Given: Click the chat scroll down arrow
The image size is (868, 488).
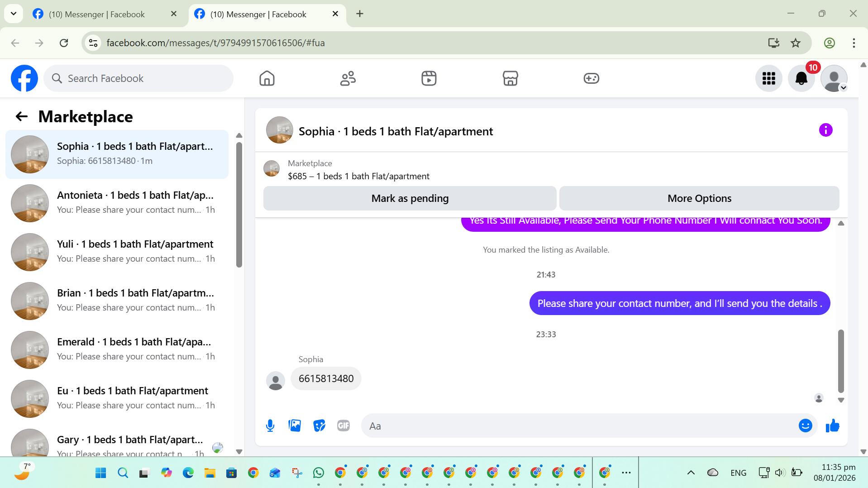Looking at the screenshot, I should 841,400.
